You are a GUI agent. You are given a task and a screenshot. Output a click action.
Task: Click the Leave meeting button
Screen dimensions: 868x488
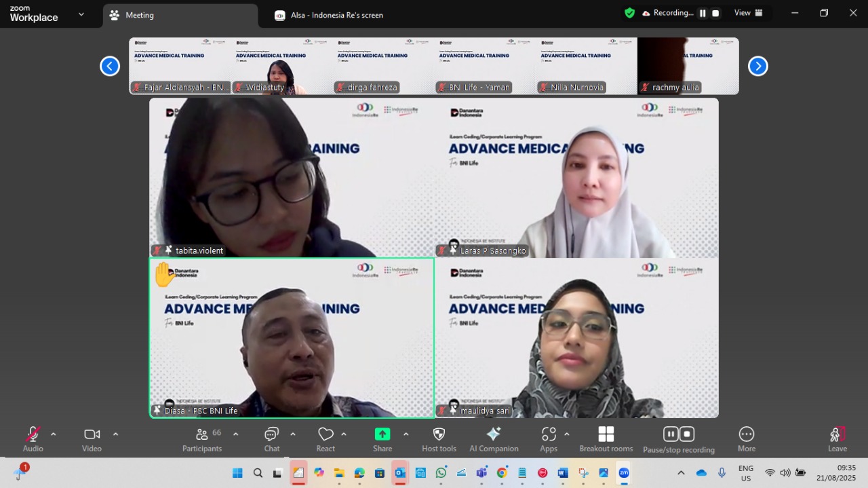point(837,439)
